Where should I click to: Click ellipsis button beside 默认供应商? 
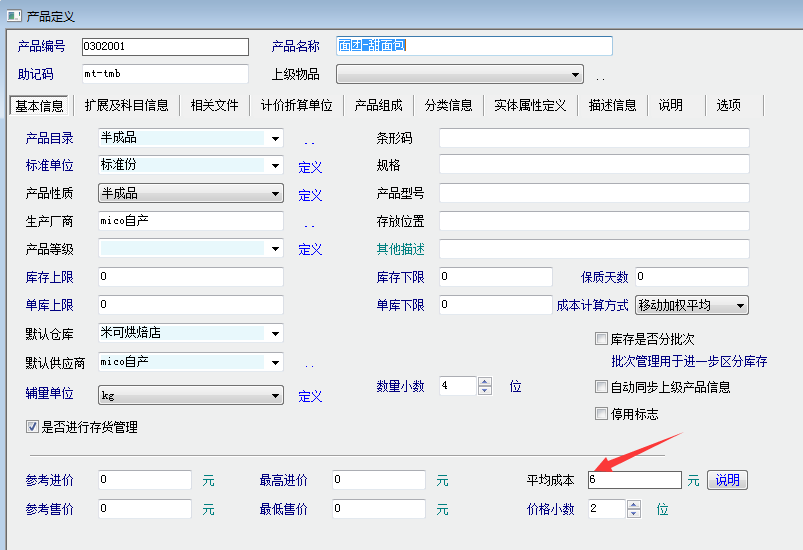[x=310, y=364]
